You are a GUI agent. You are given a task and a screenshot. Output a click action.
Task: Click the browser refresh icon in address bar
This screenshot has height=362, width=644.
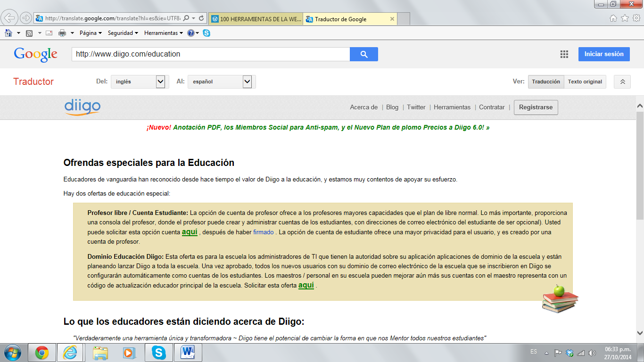[x=201, y=18]
